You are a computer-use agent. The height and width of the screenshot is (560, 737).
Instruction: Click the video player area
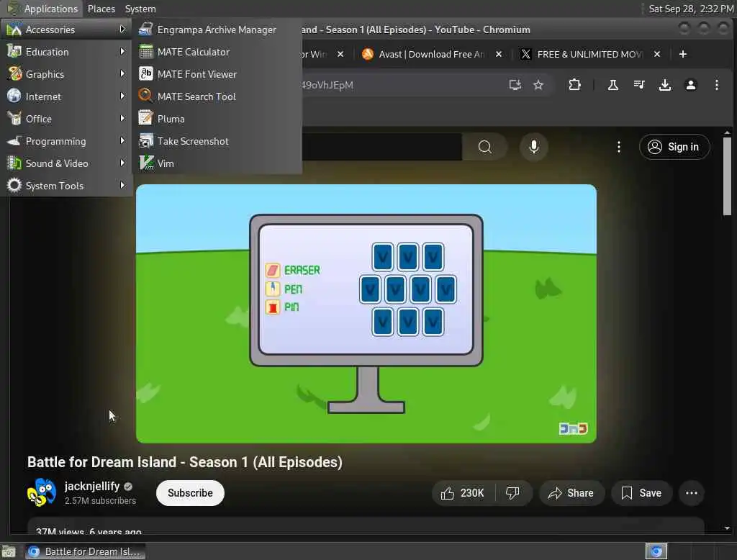366,314
